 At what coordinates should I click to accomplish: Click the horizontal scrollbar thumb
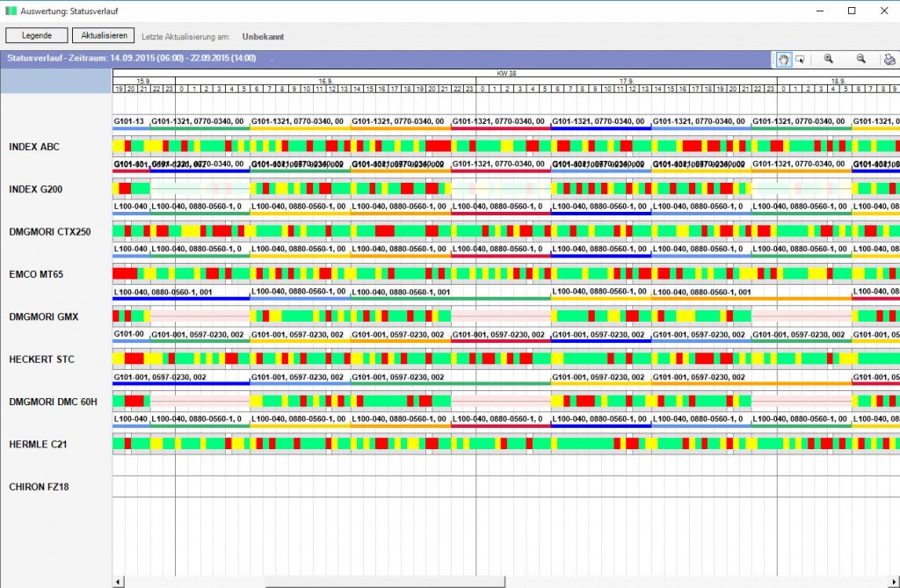point(385,582)
